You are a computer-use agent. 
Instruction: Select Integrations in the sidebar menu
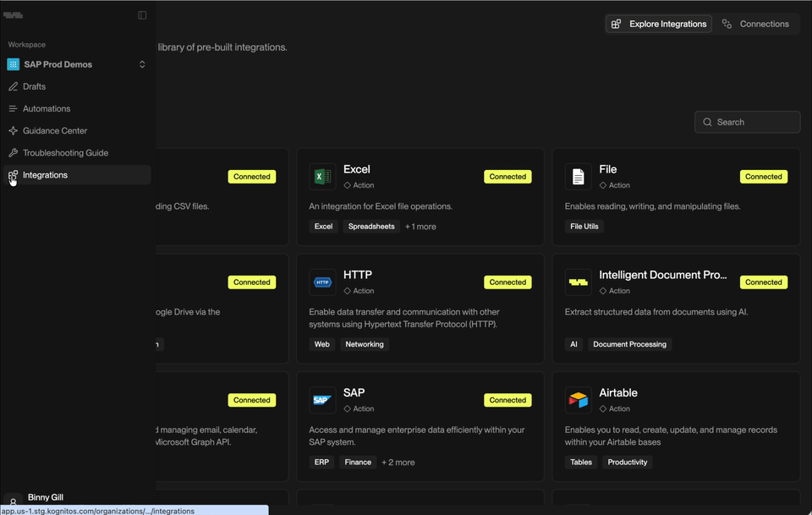coord(44,174)
